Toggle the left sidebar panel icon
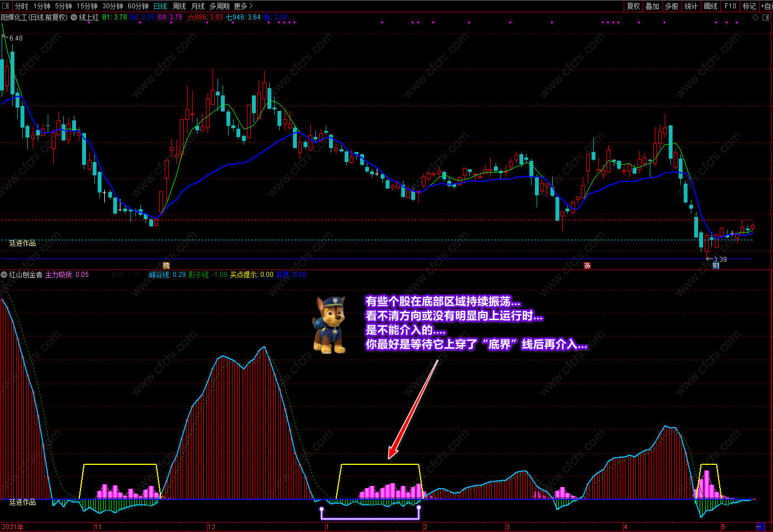773x532 pixels. click(x=5, y=6)
